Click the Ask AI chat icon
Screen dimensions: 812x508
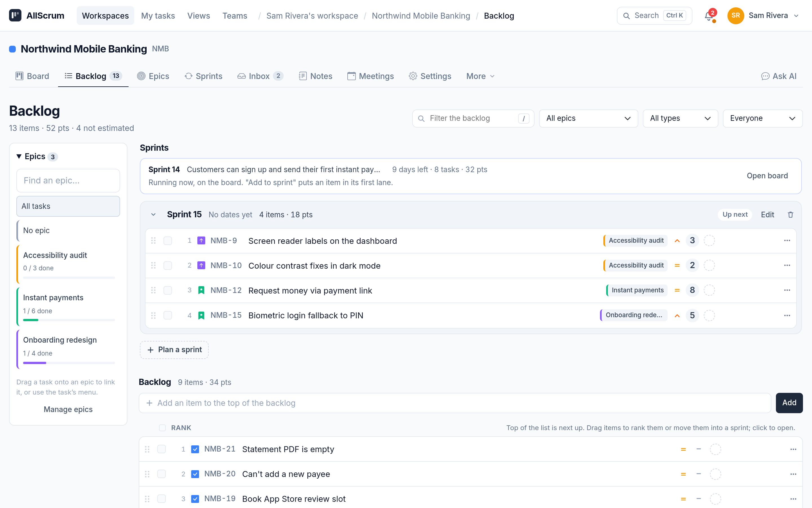[x=765, y=76]
